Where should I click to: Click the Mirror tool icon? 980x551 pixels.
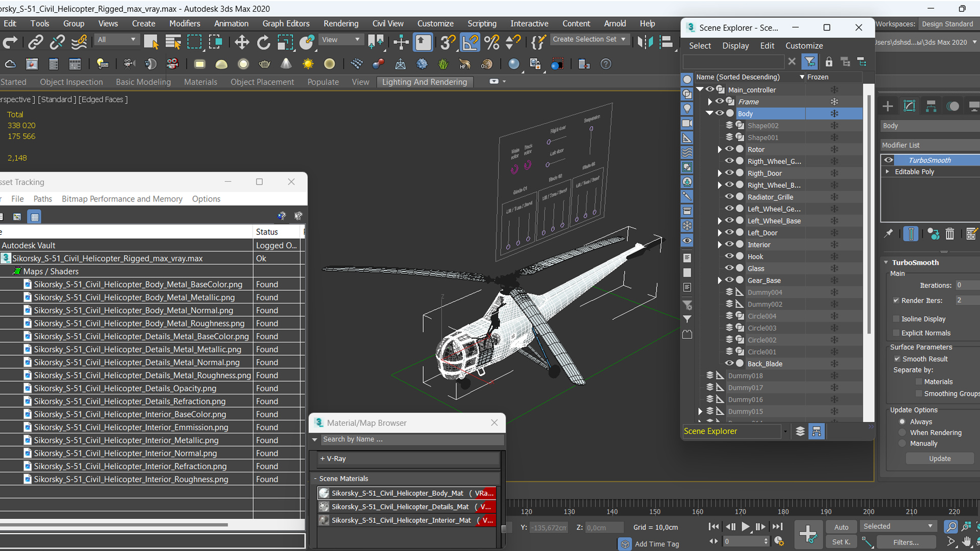(645, 42)
